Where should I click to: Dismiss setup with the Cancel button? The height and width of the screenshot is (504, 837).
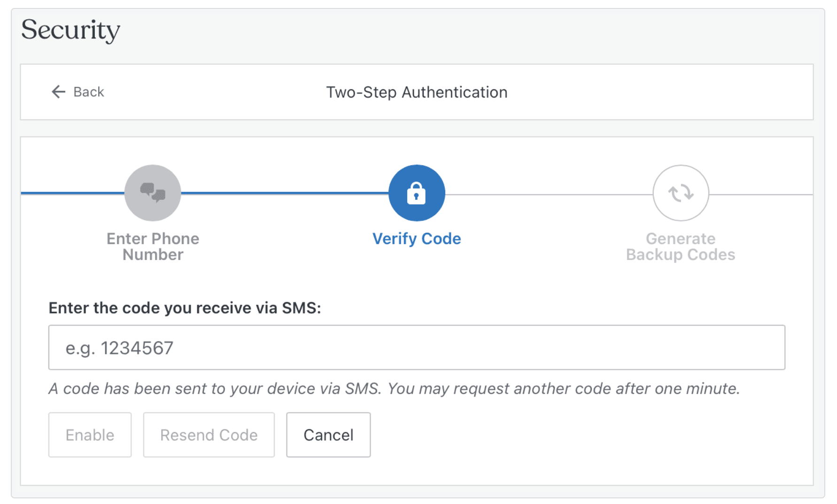click(x=328, y=435)
